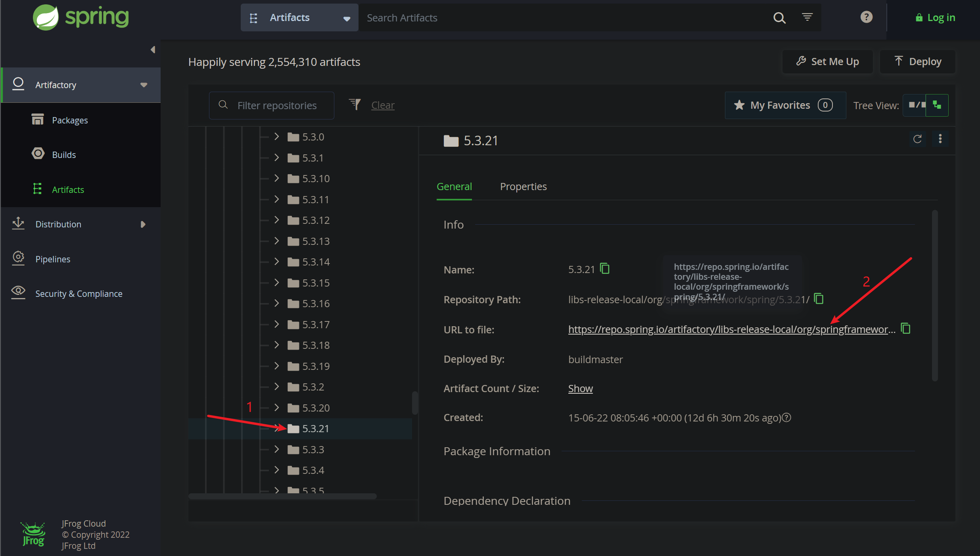The height and width of the screenshot is (556, 980).
Task: Open My Favorites
Action: tap(785, 105)
